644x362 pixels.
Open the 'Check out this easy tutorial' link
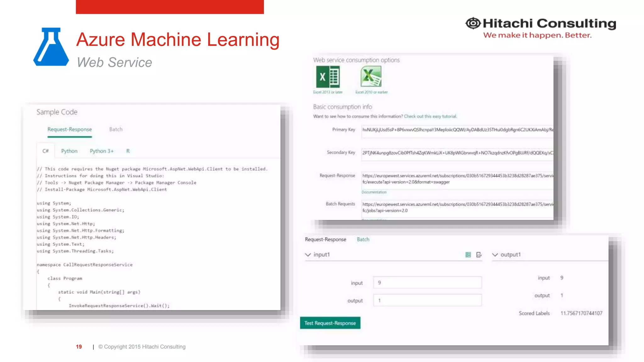[430, 116]
